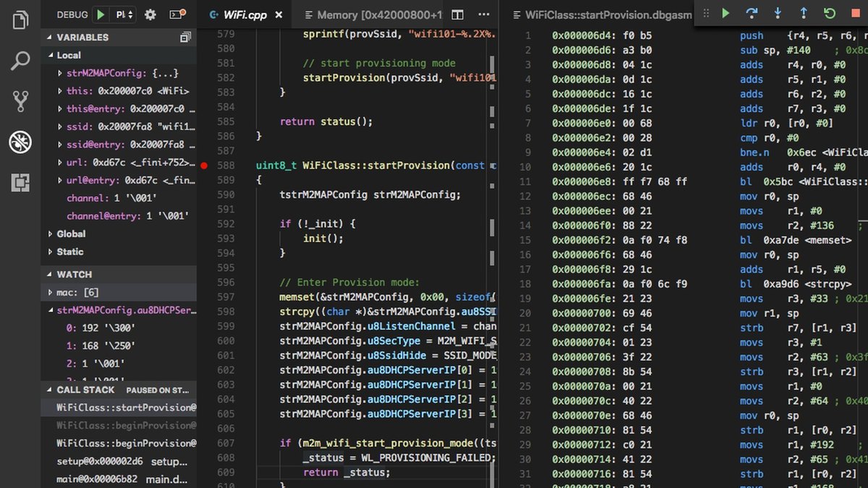The image size is (868, 488).
Task: Toggle the breakpoint at line 588
Action: pyautogui.click(x=204, y=166)
